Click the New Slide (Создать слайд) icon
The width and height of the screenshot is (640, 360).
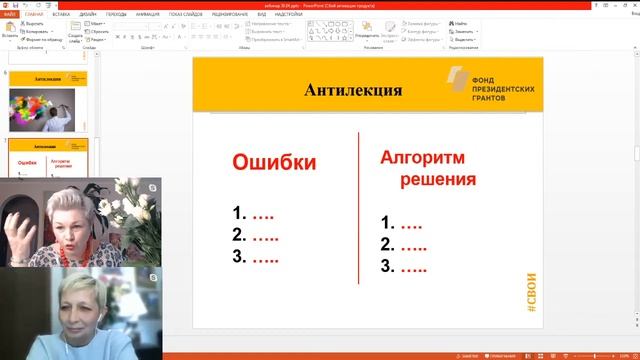click(76, 27)
